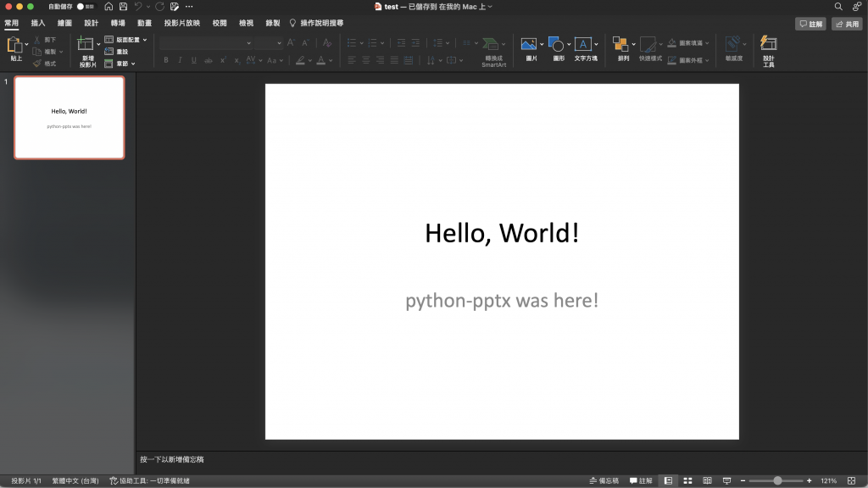Insert a 文字方塊 text box

(583, 44)
